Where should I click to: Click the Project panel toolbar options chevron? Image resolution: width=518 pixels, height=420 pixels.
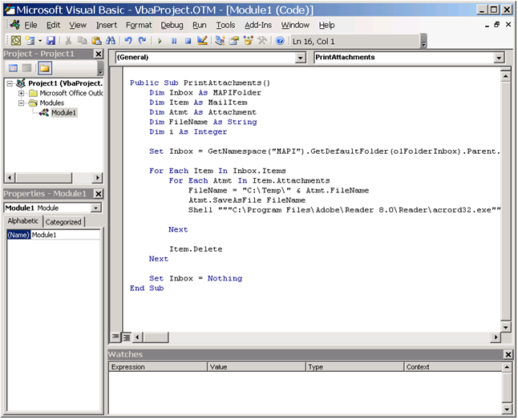pyautogui.click(x=100, y=68)
